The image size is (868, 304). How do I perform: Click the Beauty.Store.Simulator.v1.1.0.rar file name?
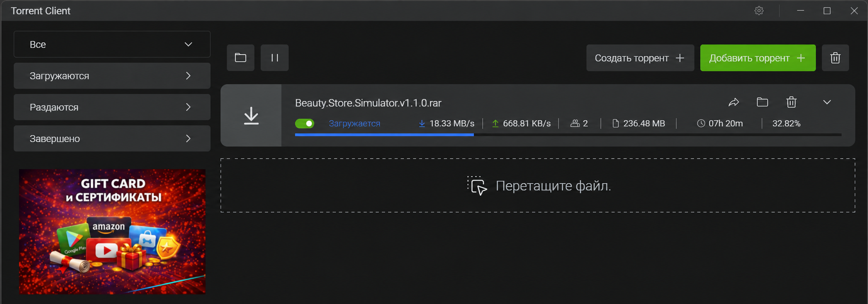click(368, 103)
